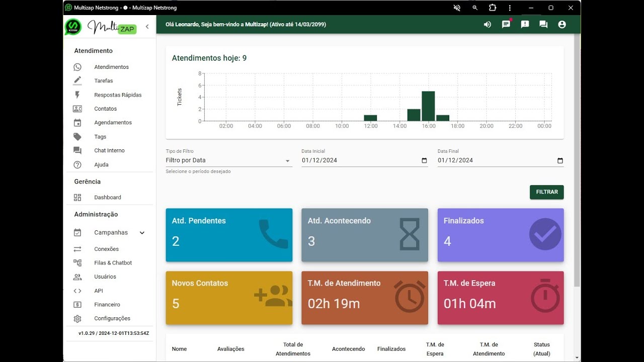Open the extensions puzzle icon in title bar
Image resolution: width=644 pixels, height=362 pixels.
coord(493,8)
